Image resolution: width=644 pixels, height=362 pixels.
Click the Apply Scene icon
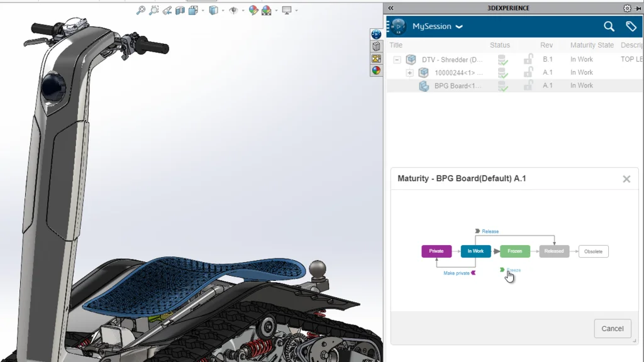pyautogui.click(x=267, y=10)
